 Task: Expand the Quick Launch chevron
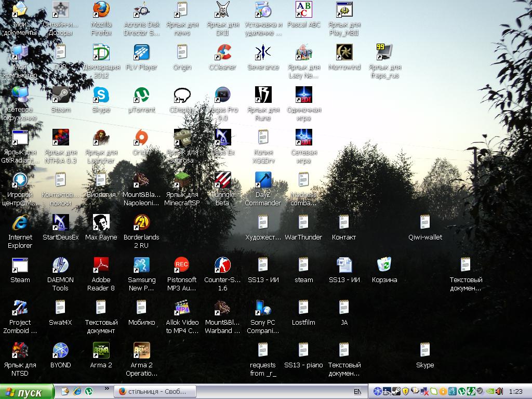tap(107, 389)
